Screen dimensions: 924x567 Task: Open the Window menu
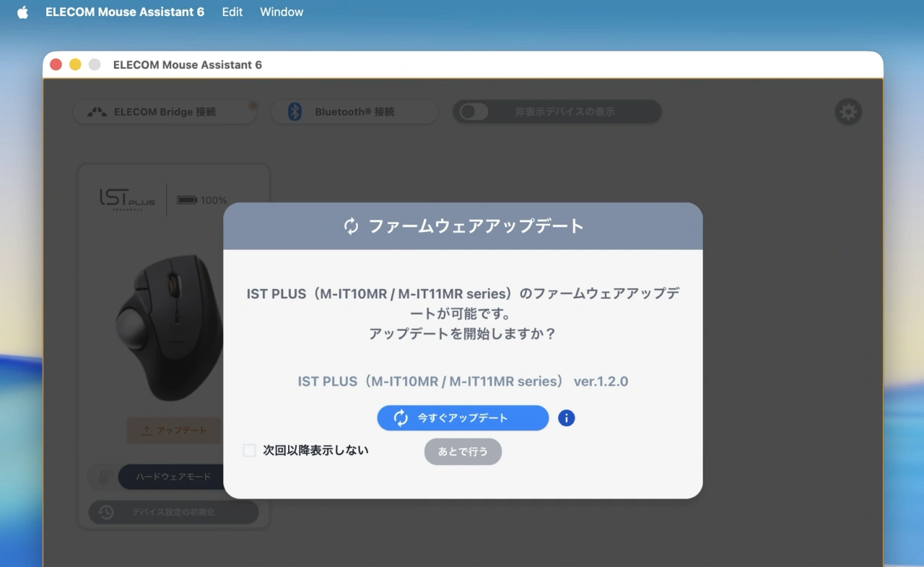coord(282,12)
